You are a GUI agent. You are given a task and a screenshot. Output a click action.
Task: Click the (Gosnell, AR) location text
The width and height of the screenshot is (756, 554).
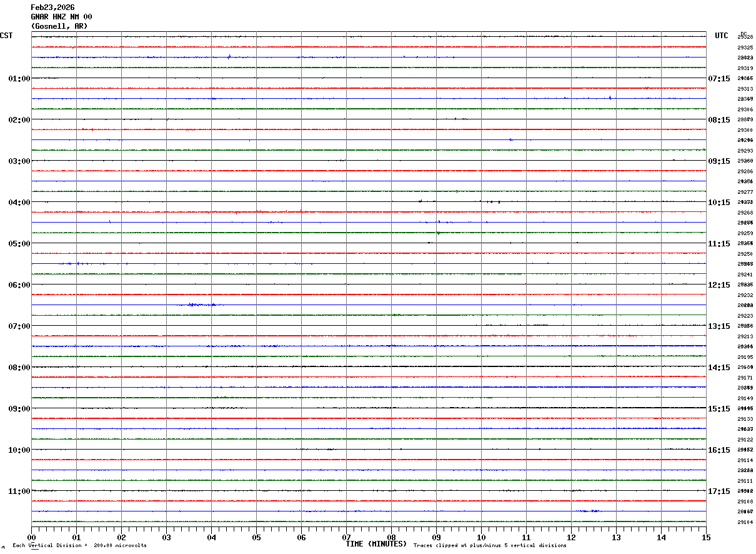pos(59,26)
